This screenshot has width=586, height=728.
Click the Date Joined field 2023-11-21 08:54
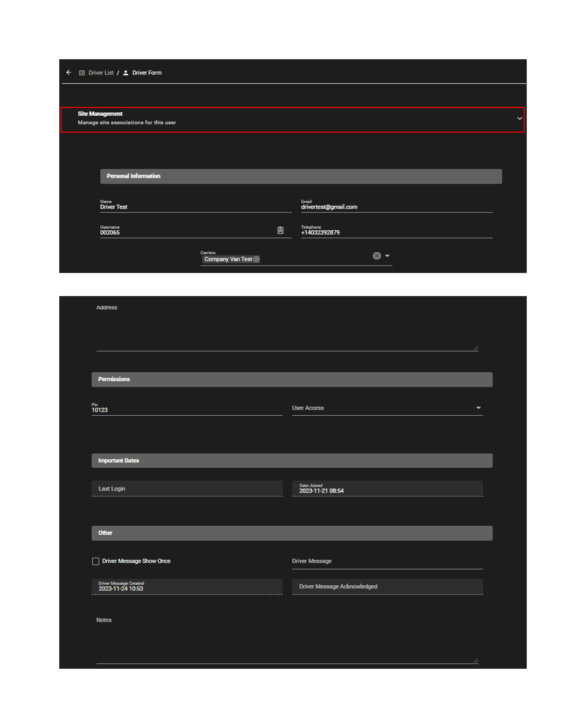point(387,489)
